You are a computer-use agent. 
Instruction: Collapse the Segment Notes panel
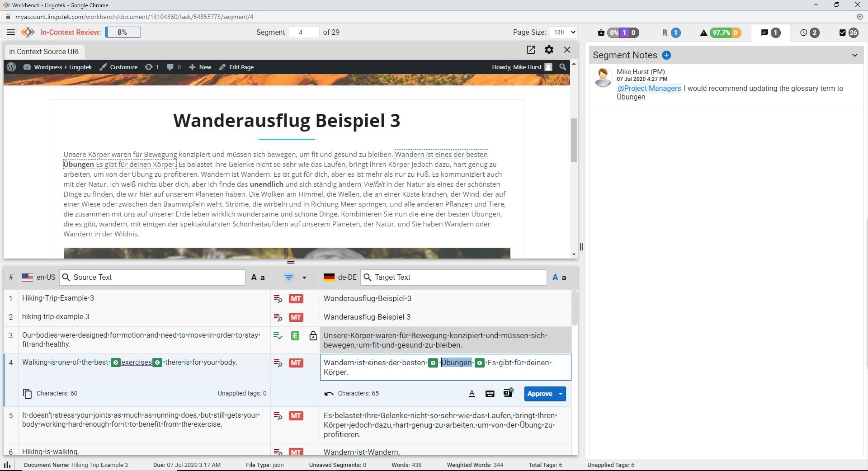[854, 55]
